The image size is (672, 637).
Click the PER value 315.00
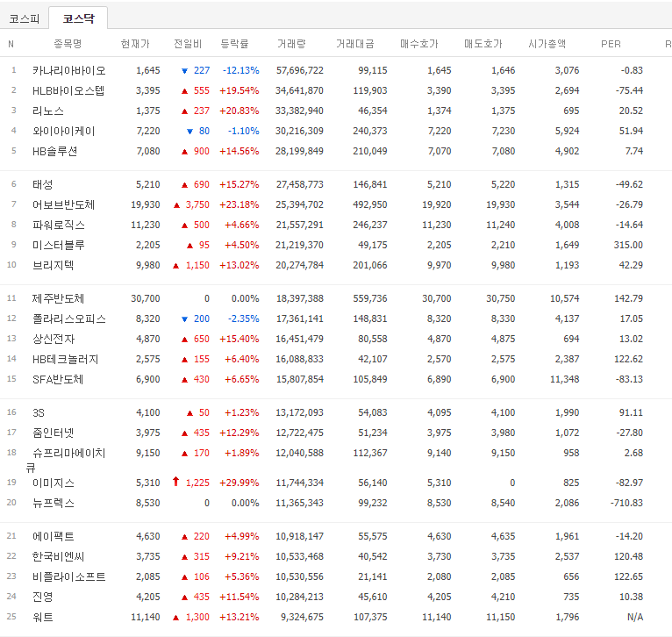(628, 245)
